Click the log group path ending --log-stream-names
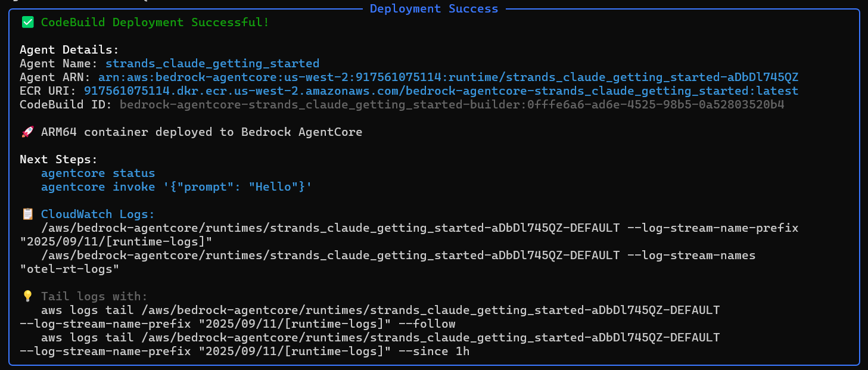 399,256
